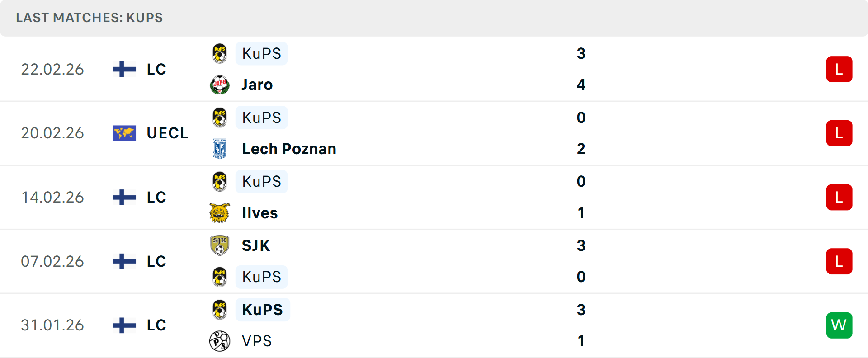Click the VPS club logo

[x=220, y=341]
